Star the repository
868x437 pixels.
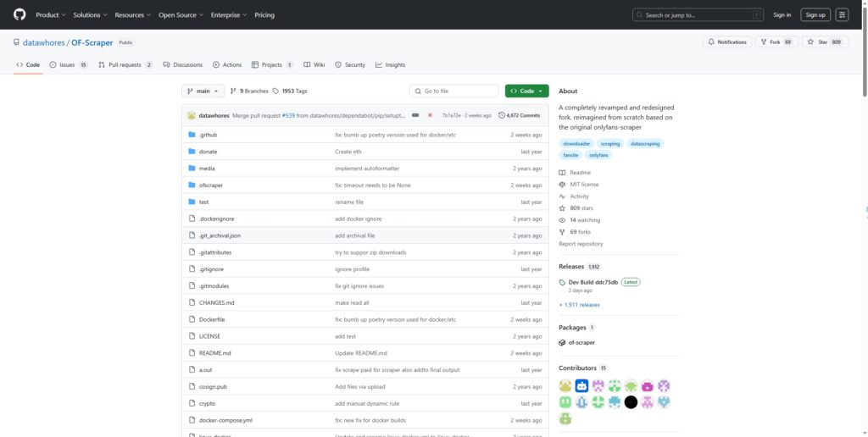coord(824,42)
